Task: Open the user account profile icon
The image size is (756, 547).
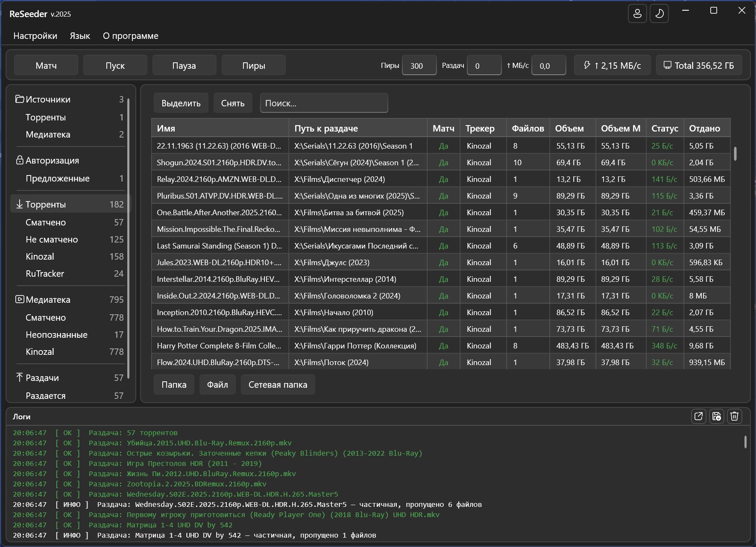Action: [x=637, y=14]
